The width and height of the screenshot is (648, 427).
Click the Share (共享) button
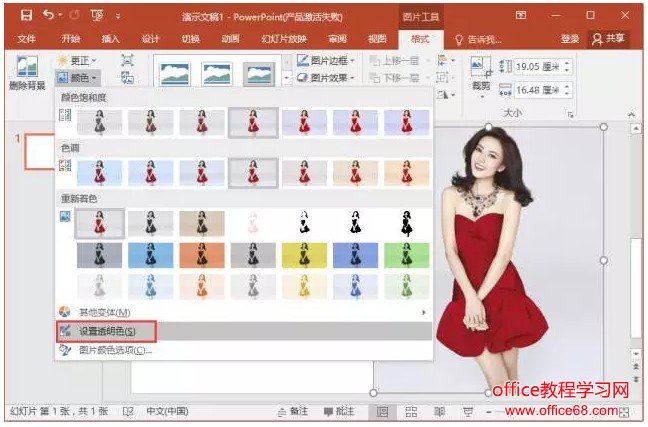610,38
